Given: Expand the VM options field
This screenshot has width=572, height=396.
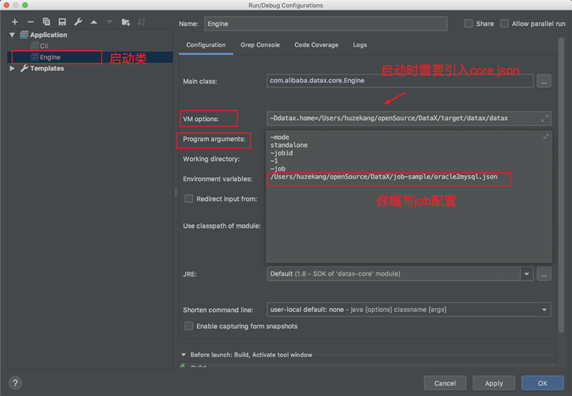Looking at the screenshot, I should [545, 119].
